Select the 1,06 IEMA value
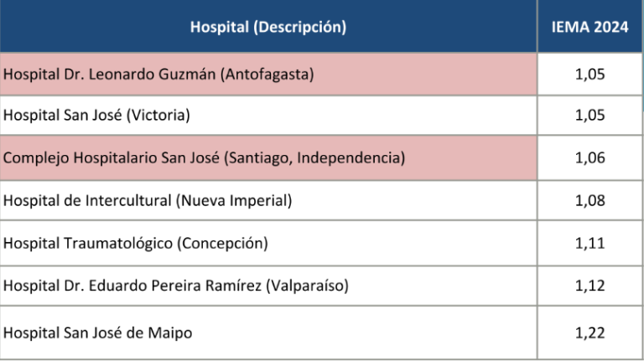644x361 pixels. click(x=589, y=158)
